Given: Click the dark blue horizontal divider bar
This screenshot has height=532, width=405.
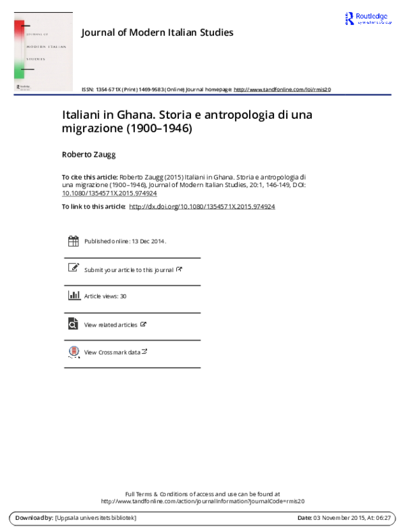Looking at the screenshot, I should (202, 95).
